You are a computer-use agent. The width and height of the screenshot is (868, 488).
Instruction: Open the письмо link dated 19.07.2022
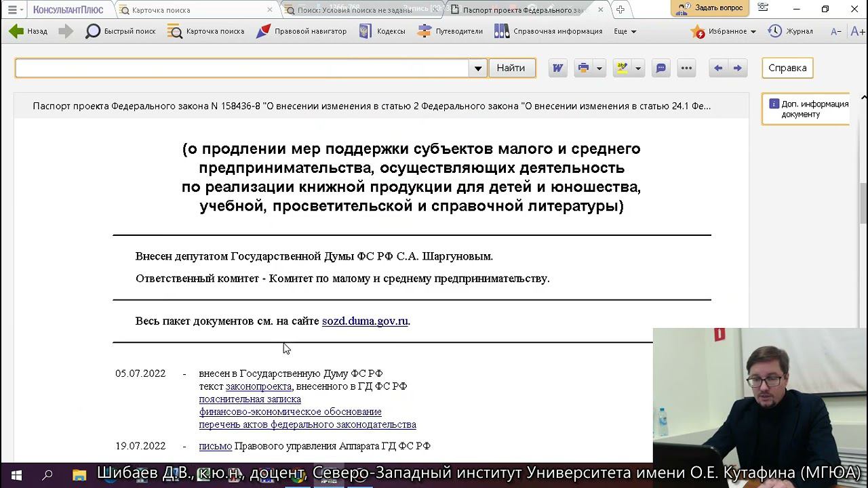216,446
